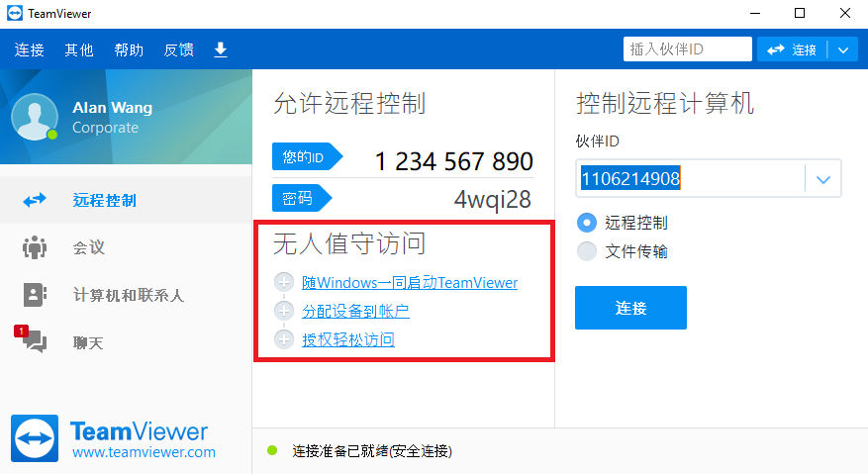This screenshot has height=474, width=868.
Task: Open the 连接 menu
Action: pyautogui.click(x=30, y=49)
